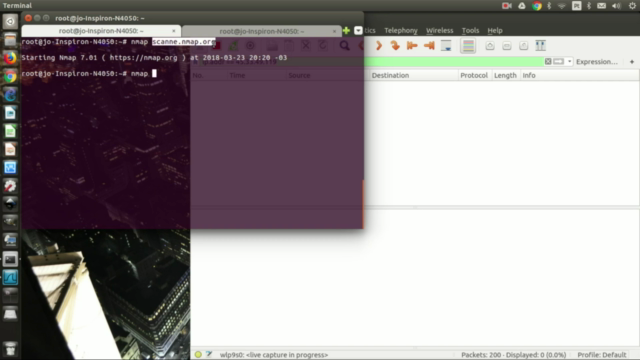This screenshot has width=640, height=360.
Task: Open LibreOffice Calc from dock
Action: tap(10, 131)
